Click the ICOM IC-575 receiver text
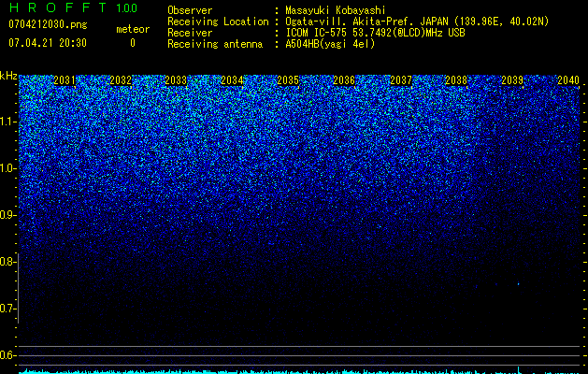588x374 pixels. 375,33
